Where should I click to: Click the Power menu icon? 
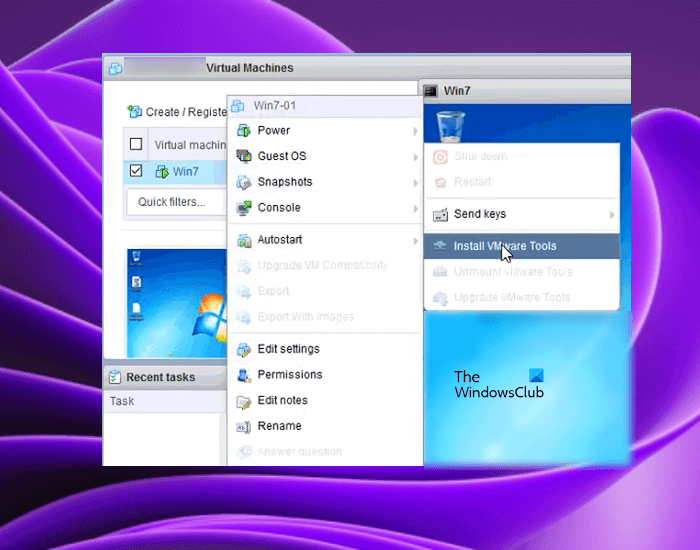coord(244,131)
